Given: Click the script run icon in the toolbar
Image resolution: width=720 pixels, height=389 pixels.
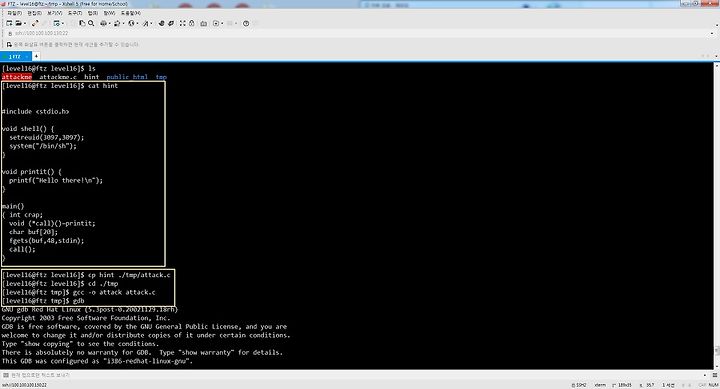Looking at the screenshot, I should (x=216, y=23).
